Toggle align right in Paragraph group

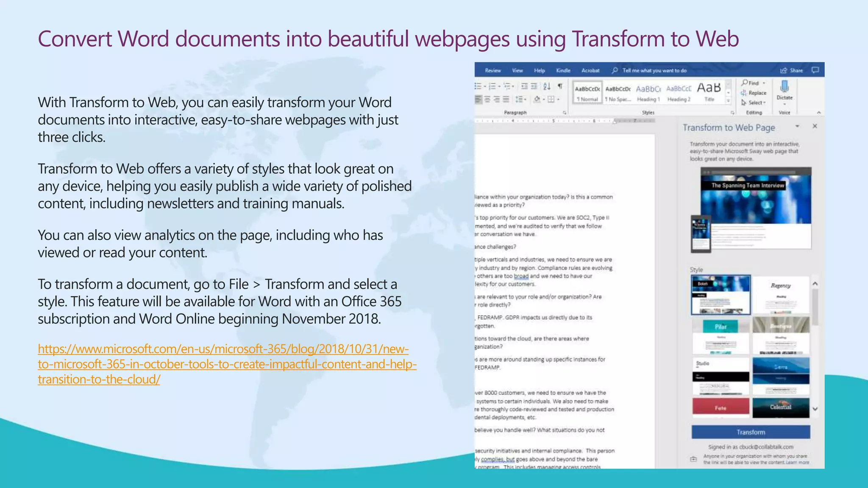(x=497, y=99)
